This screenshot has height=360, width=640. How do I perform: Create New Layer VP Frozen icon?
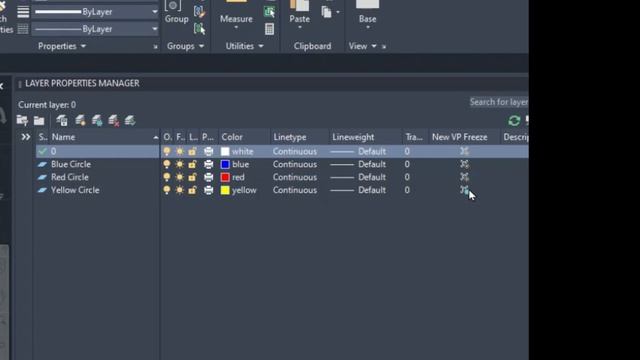coord(97,120)
